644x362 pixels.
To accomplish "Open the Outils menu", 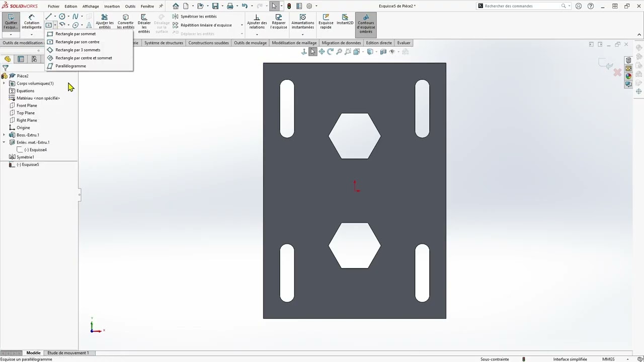I will tap(130, 6).
